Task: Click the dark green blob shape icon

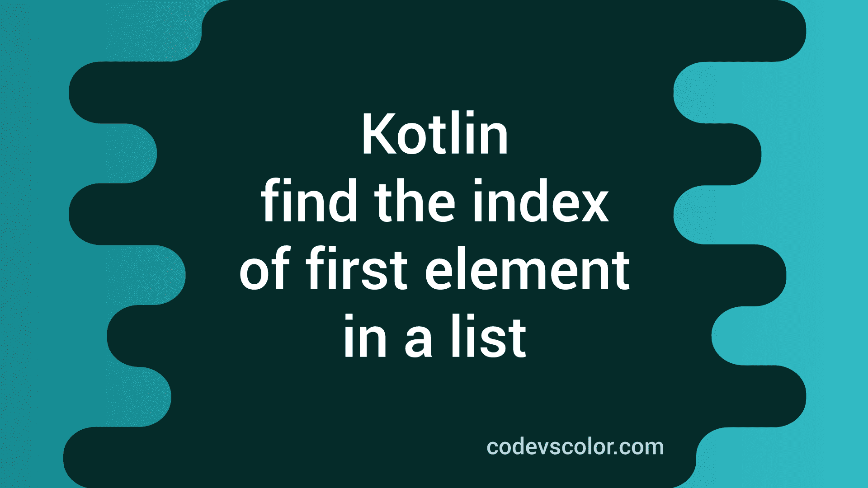Action: click(x=434, y=244)
